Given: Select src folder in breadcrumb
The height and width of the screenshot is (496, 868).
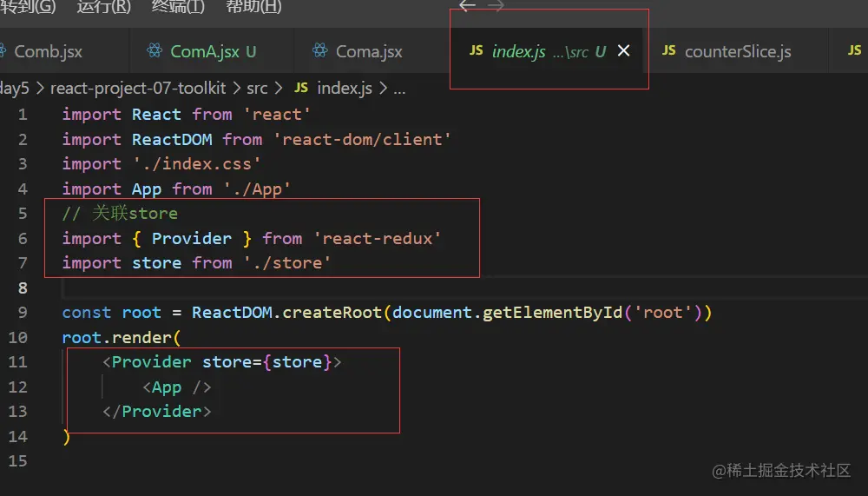Looking at the screenshot, I should (257, 88).
